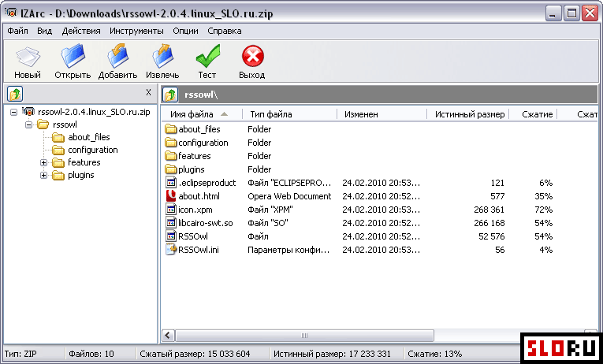Click the about_files folder icon in file list
This screenshot has height=364, width=603.
tap(171, 129)
